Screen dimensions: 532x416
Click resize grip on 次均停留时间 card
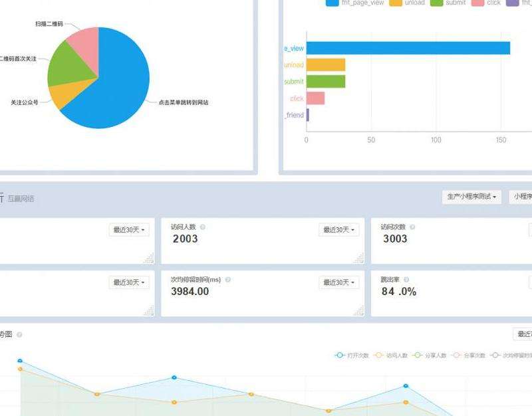point(358,310)
